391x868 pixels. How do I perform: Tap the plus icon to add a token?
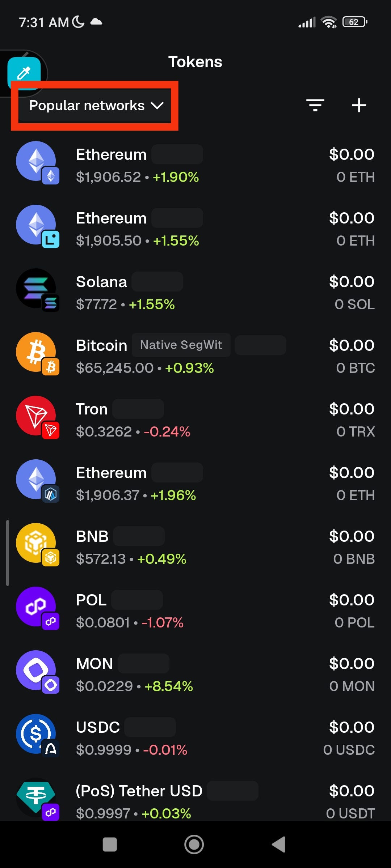[x=359, y=105]
